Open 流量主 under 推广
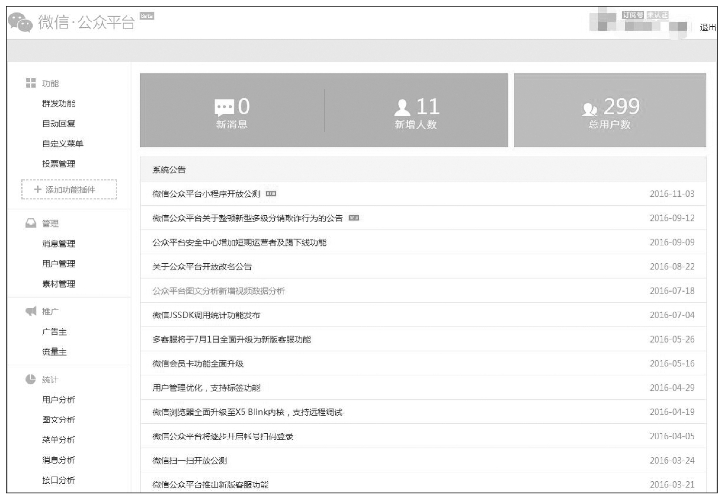The width and height of the screenshot is (727, 504). coord(54,351)
